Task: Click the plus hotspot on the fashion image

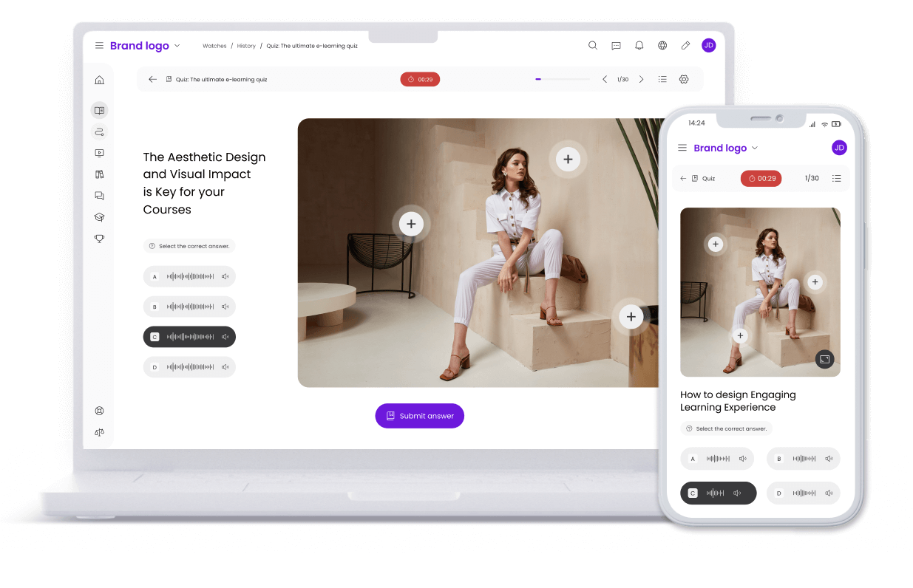Action: tap(568, 159)
